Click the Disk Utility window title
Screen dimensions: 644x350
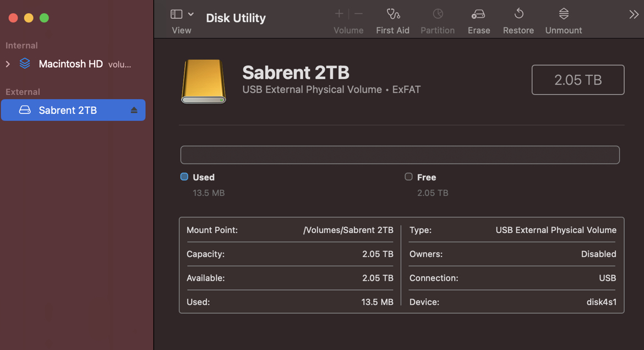[236, 18]
